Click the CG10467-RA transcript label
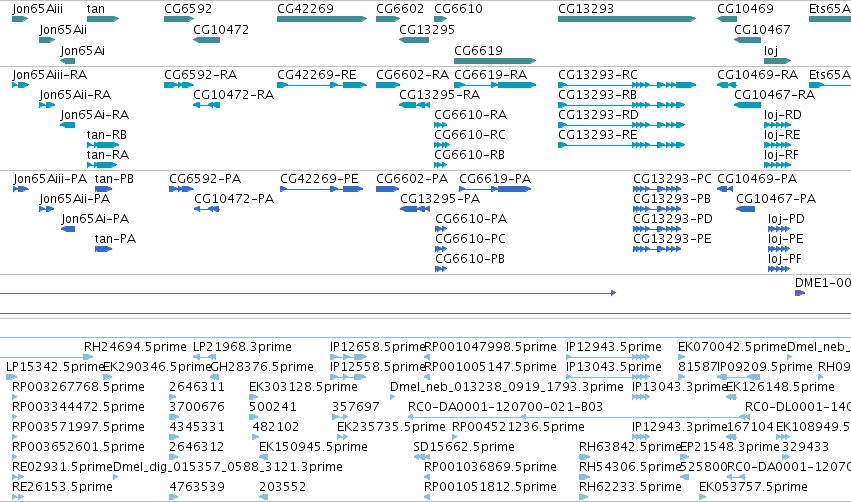This screenshot has width=851, height=502. [x=774, y=95]
